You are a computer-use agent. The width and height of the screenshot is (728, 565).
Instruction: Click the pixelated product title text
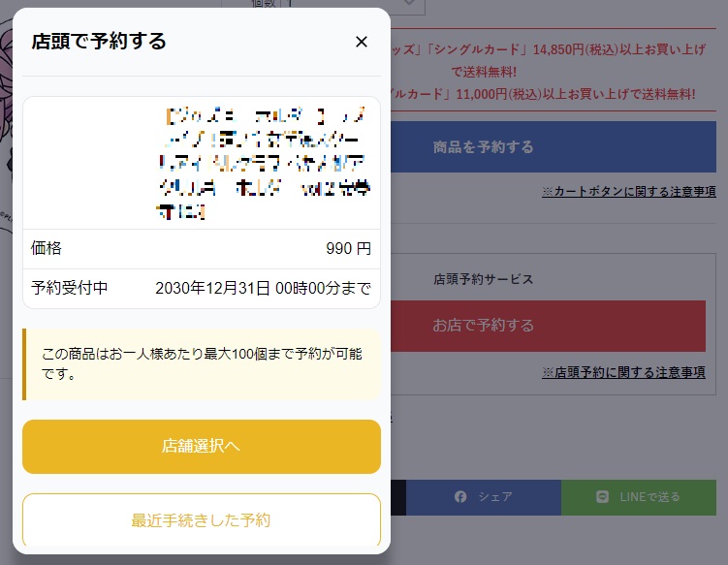(x=264, y=163)
